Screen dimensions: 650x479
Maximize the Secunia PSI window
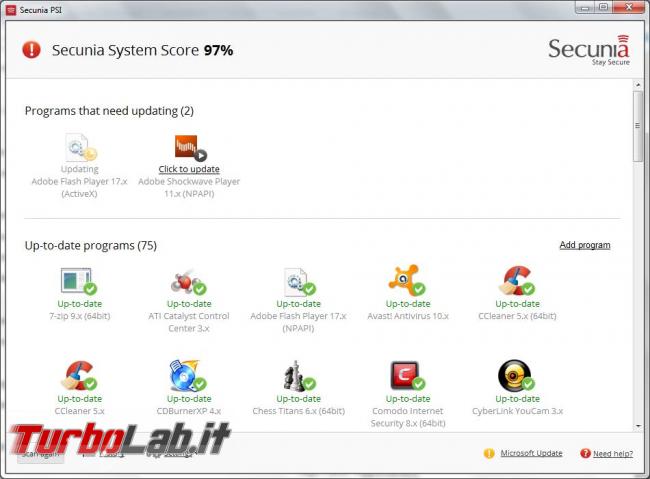604,7
